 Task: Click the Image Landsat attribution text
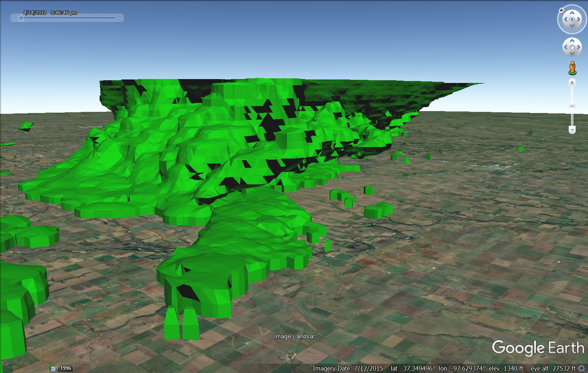coord(294,336)
